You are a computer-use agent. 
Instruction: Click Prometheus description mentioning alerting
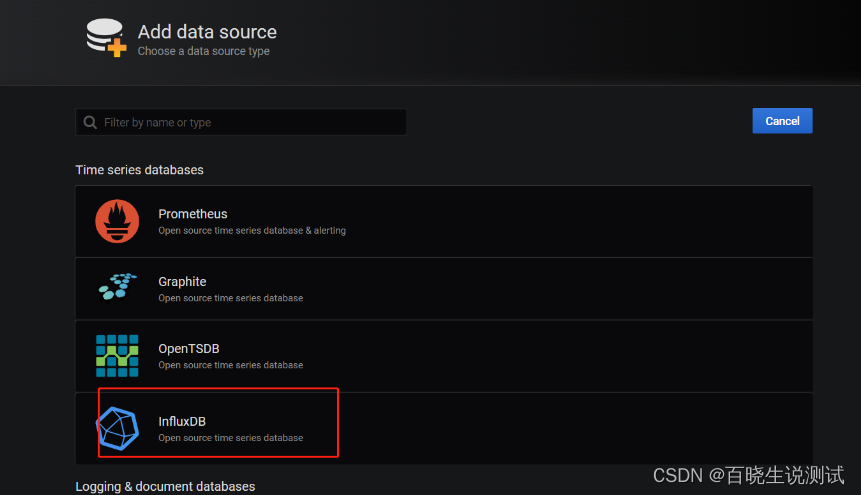(252, 230)
